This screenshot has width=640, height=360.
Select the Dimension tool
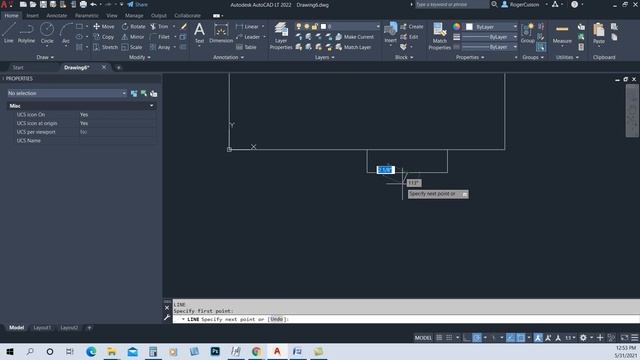(x=221, y=33)
